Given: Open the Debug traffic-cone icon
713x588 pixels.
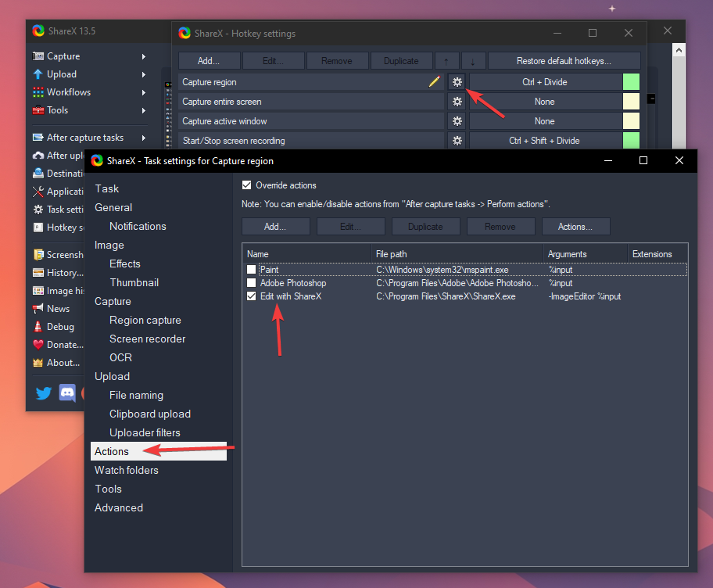Looking at the screenshot, I should [x=38, y=326].
